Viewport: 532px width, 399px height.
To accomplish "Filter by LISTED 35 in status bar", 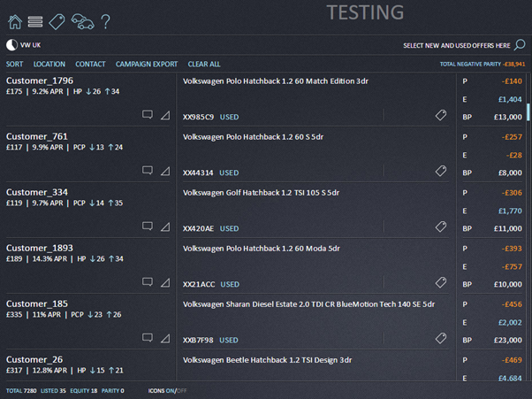I will 53,390.
